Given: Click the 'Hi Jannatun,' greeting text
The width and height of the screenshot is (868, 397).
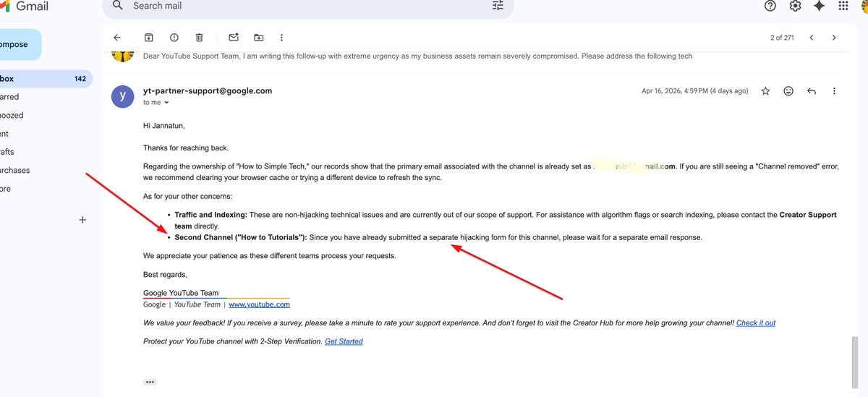Looking at the screenshot, I should coord(164,126).
